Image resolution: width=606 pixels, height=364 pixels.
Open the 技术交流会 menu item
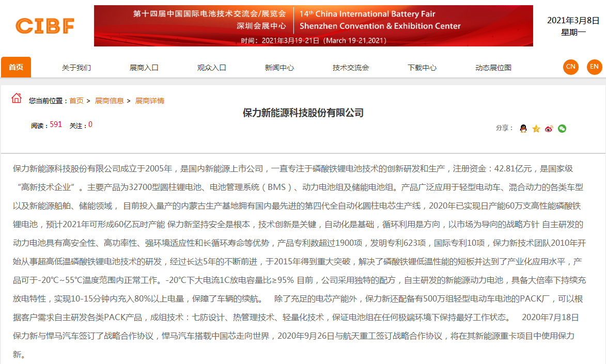click(x=351, y=68)
